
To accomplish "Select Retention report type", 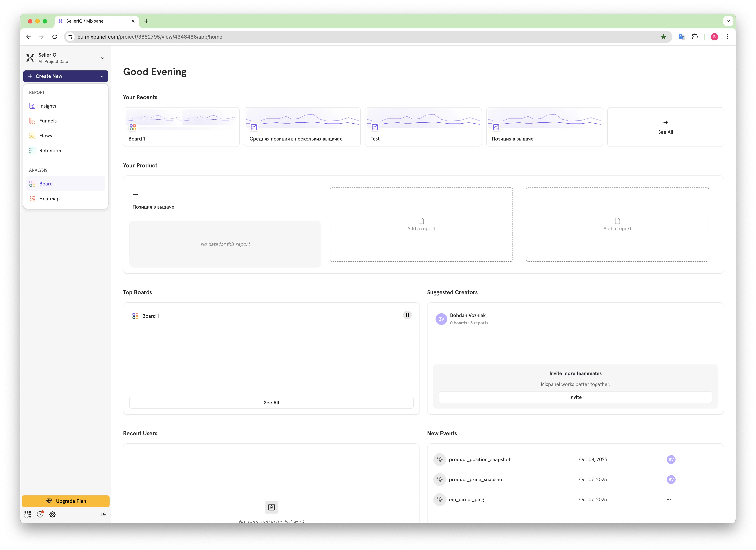I will pyautogui.click(x=65, y=151).
